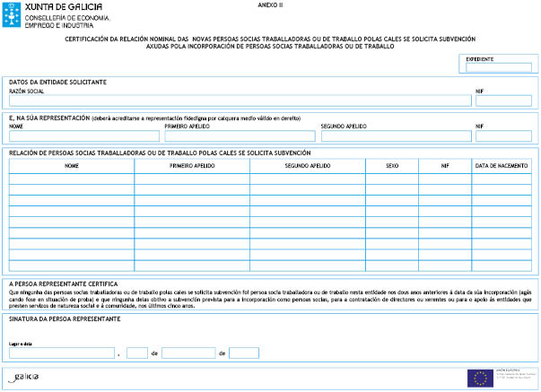Viewport: 541px width, 392px height.
Task: Focus the representative's Primeiro Apelido field
Action: (240, 136)
